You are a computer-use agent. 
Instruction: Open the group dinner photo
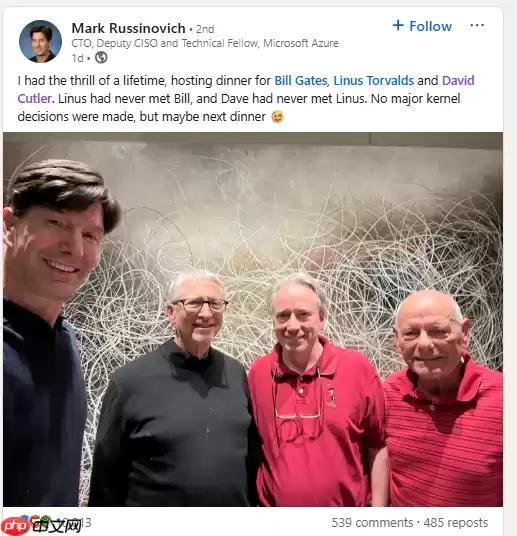[x=253, y=319]
